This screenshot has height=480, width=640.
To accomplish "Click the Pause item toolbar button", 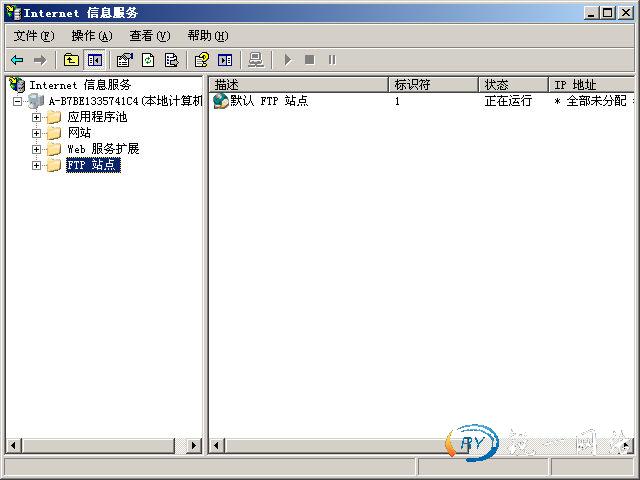I will coord(332,60).
